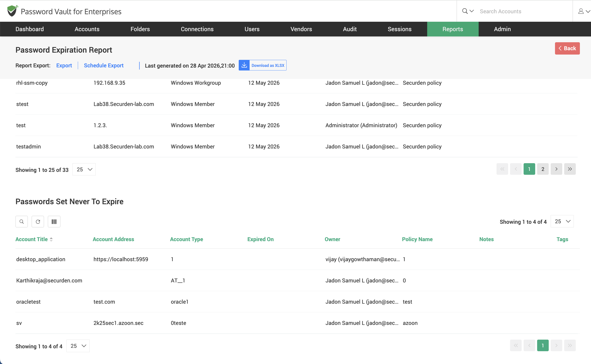Go to the Accounts tab

click(87, 29)
